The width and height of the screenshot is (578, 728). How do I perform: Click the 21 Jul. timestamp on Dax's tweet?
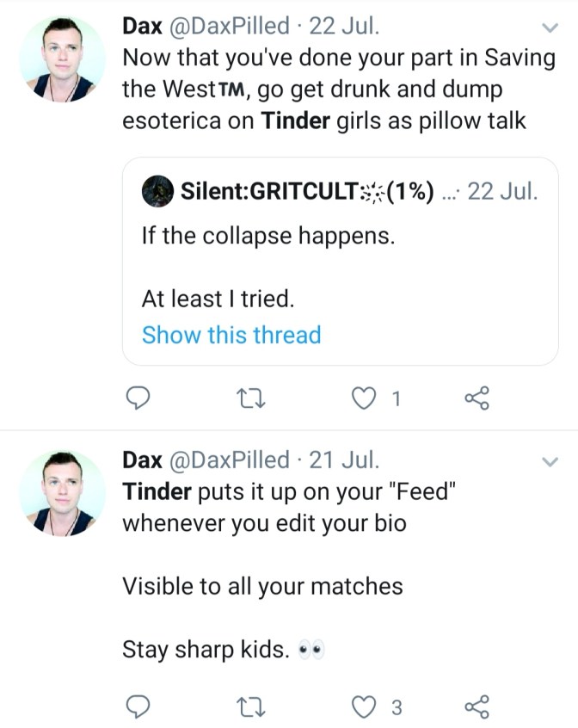click(x=344, y=460)
